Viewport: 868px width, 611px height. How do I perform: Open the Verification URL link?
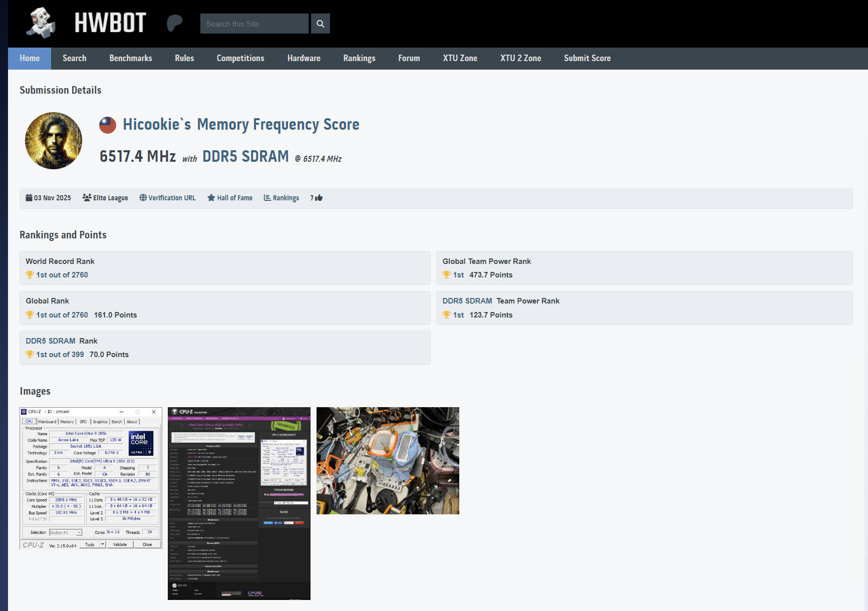click(x=167, y=198)
